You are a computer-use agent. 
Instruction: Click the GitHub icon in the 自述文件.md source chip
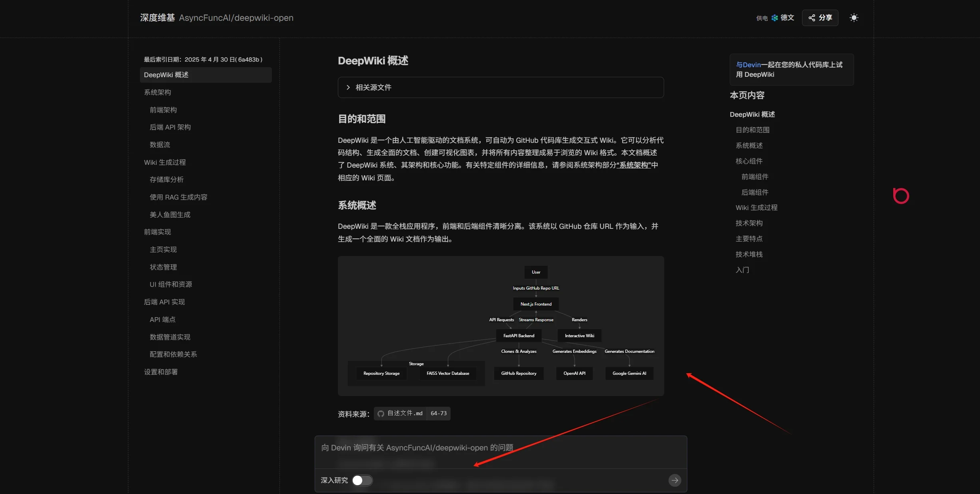point(381,414)
